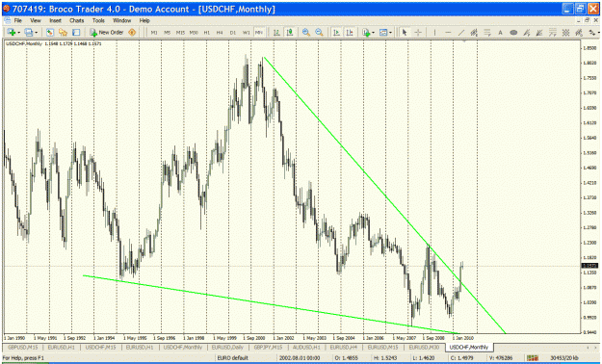Open the Tools menu
Image resolution: width=602 pixels, height=364 pixels.
click(98, 21)
